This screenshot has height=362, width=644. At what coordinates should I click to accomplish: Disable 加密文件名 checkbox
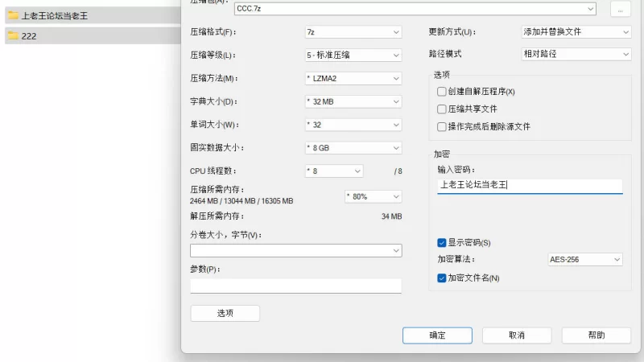coord(442,278)
